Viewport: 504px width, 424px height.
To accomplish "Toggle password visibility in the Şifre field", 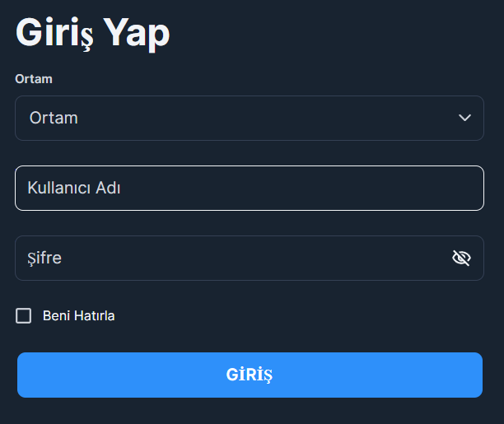I will tap(461, 258).
